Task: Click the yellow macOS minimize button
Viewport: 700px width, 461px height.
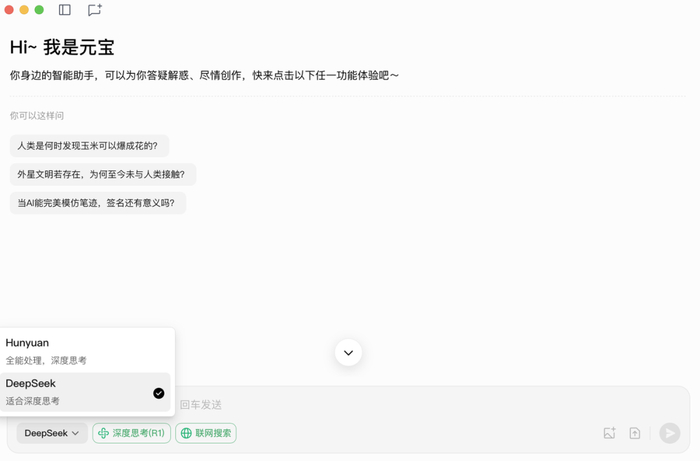Action: pyautogui.click(x=24, y=10)
